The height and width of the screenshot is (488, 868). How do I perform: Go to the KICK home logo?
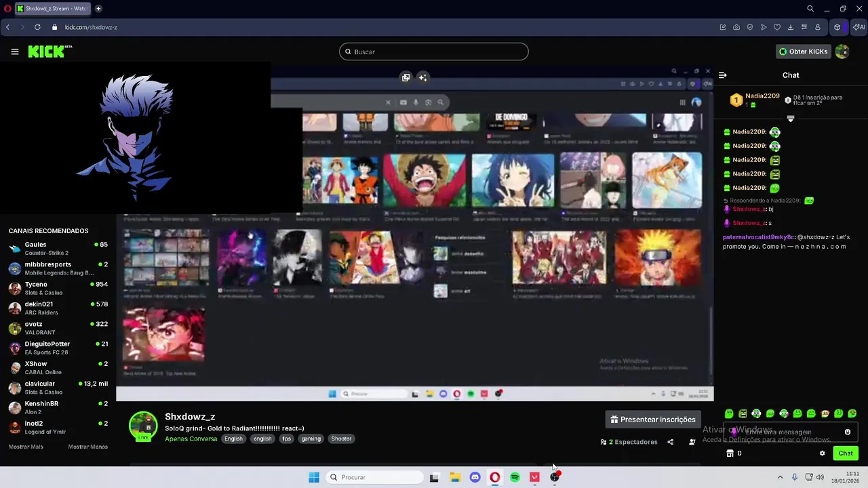50,52
